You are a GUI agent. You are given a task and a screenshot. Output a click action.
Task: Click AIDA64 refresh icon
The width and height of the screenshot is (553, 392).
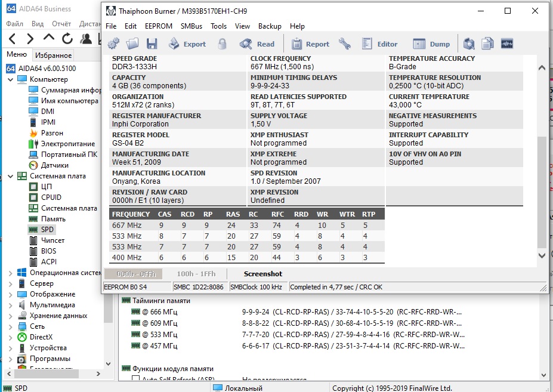pyautogui.click(x=67, y=38)
